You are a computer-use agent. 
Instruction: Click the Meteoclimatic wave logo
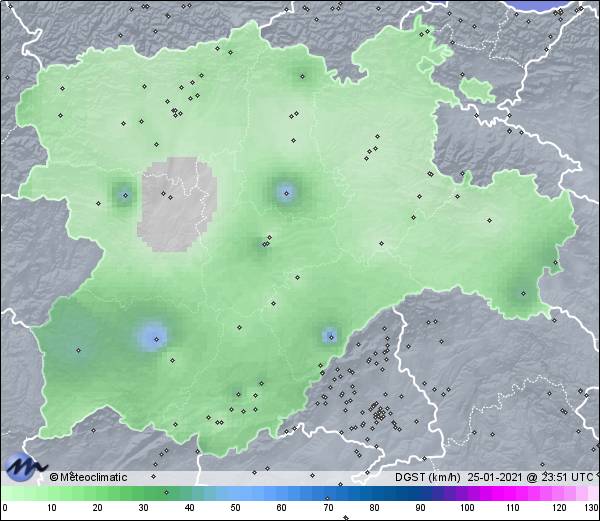click(x=25, y=466)
